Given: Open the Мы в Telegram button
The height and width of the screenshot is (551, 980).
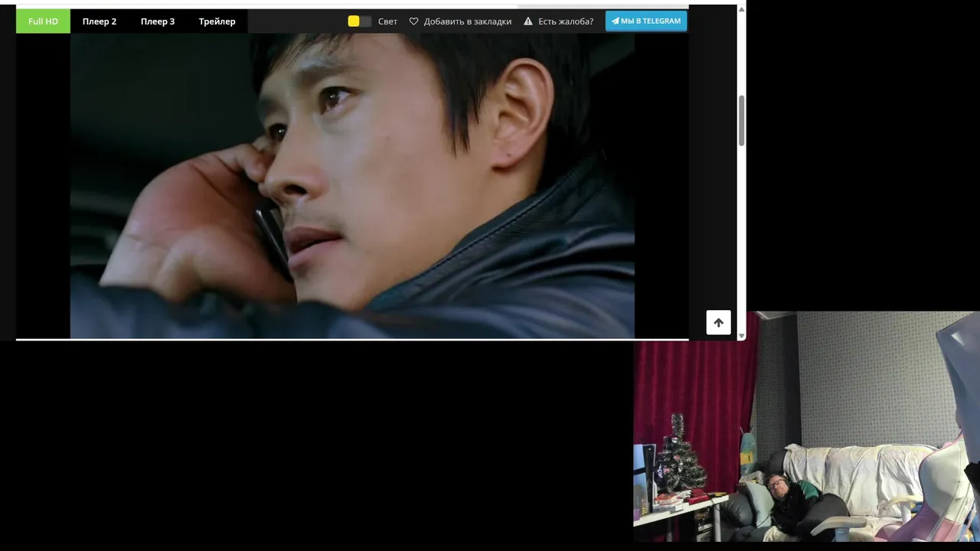Looking at the screenshot, I should point(646,21).
